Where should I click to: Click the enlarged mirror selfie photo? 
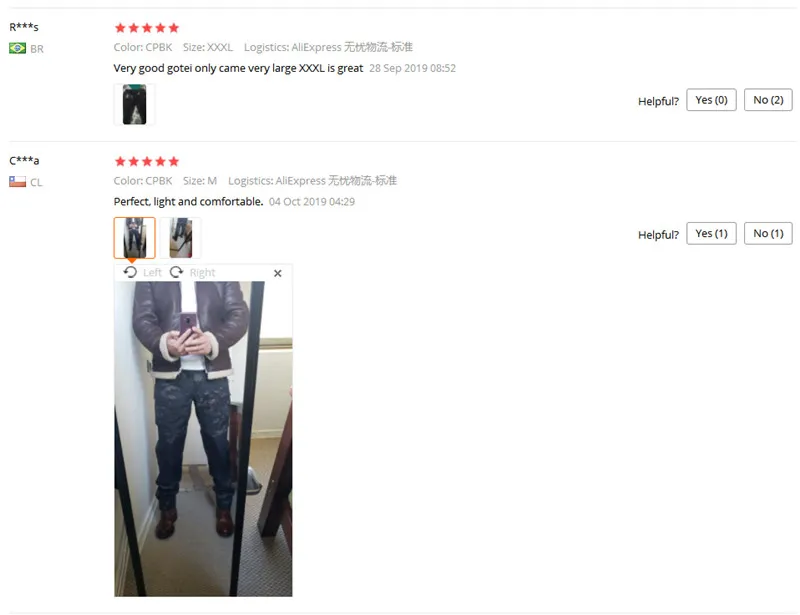click(x=203, y=439)
